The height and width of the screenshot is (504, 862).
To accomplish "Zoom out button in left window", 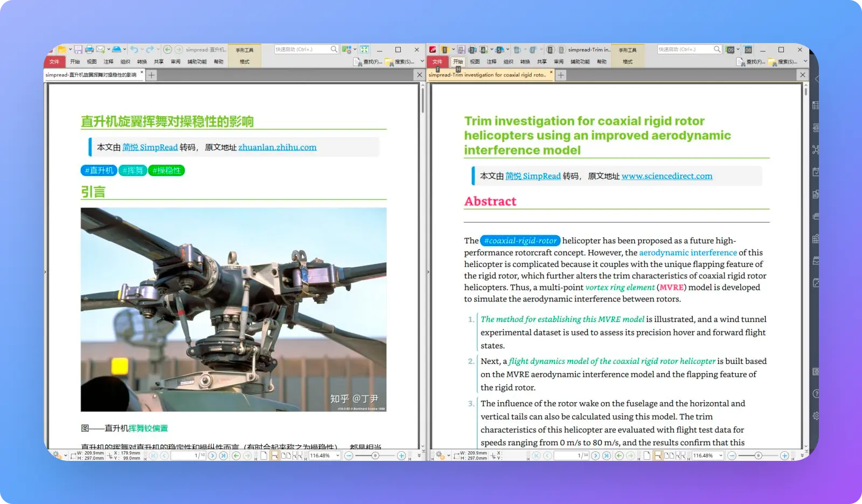I will pyautogui.click(x=349, y=456).
